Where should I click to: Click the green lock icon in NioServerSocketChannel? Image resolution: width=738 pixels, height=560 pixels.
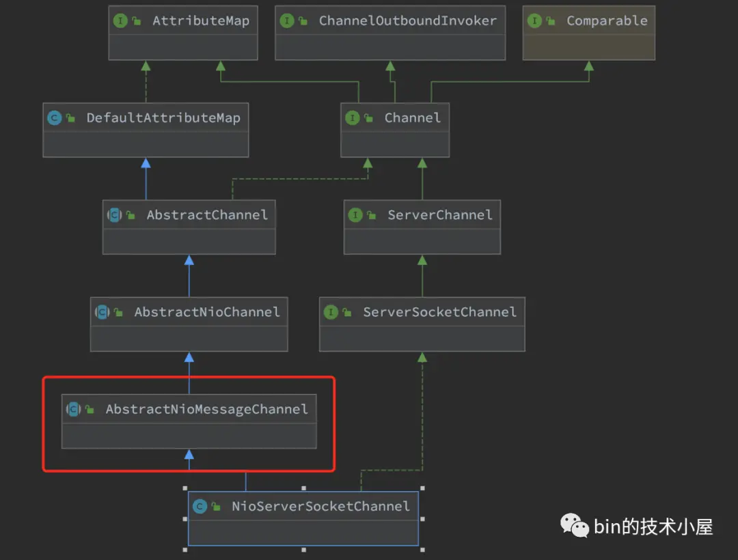(216, 507)
